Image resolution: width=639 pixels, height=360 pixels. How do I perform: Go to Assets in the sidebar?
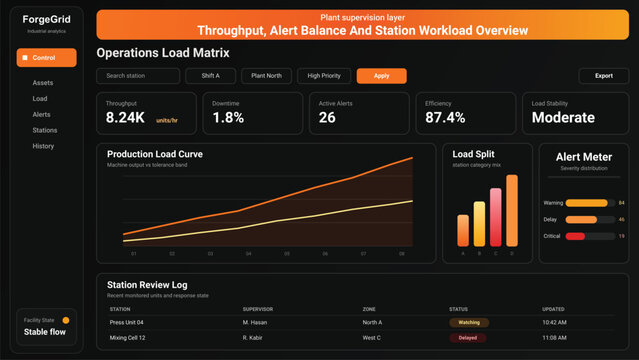click(43, 83)
